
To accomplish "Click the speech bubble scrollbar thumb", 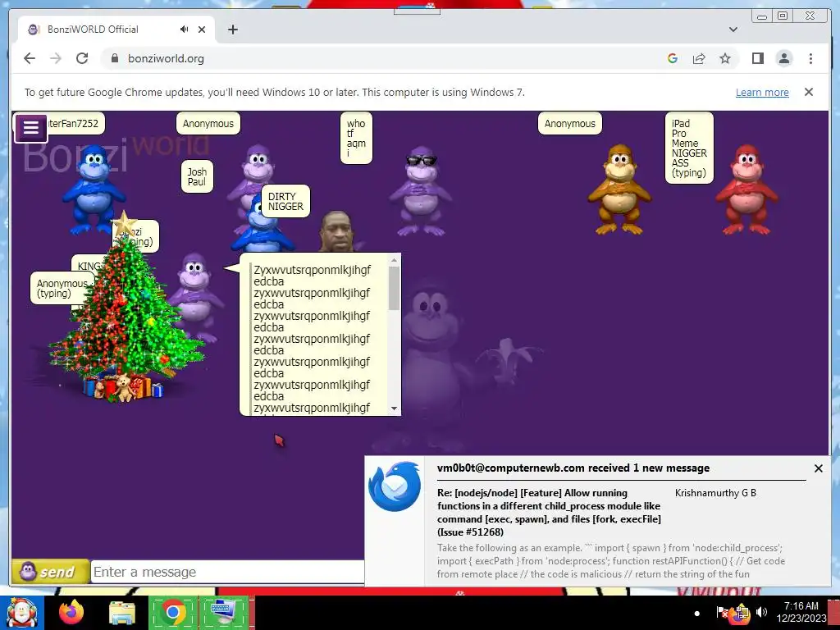I will point(395,288).
